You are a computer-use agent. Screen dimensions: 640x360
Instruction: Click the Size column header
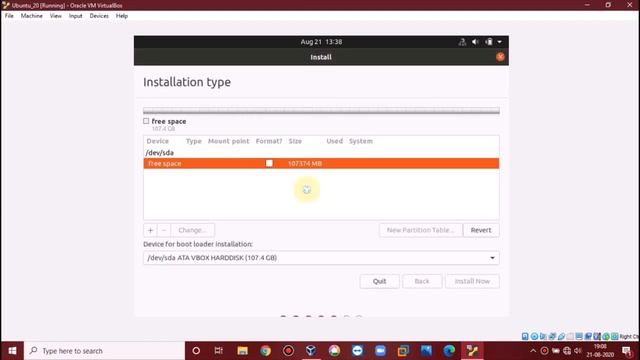click(295, 141)
